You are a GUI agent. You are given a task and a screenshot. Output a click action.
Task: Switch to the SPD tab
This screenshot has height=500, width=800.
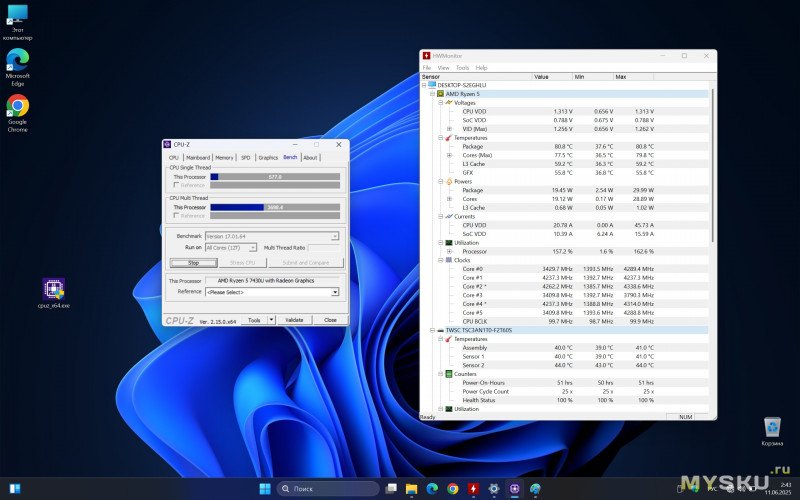tap(245, 158)
